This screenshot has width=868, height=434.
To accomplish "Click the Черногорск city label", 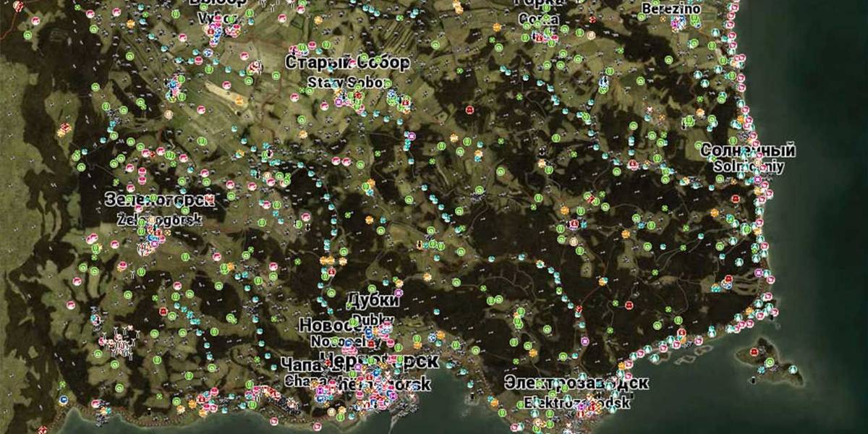I will tap(378, 360).
